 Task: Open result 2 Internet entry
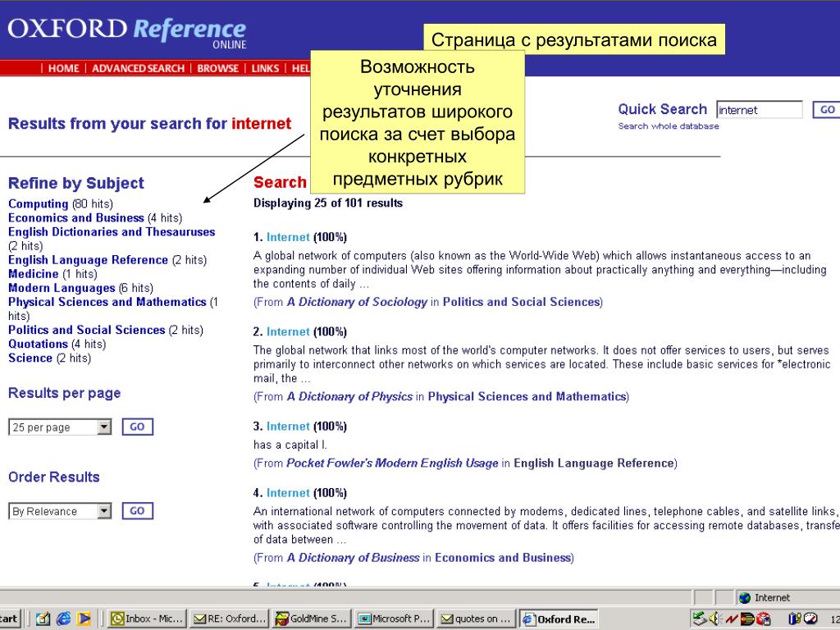288,332
